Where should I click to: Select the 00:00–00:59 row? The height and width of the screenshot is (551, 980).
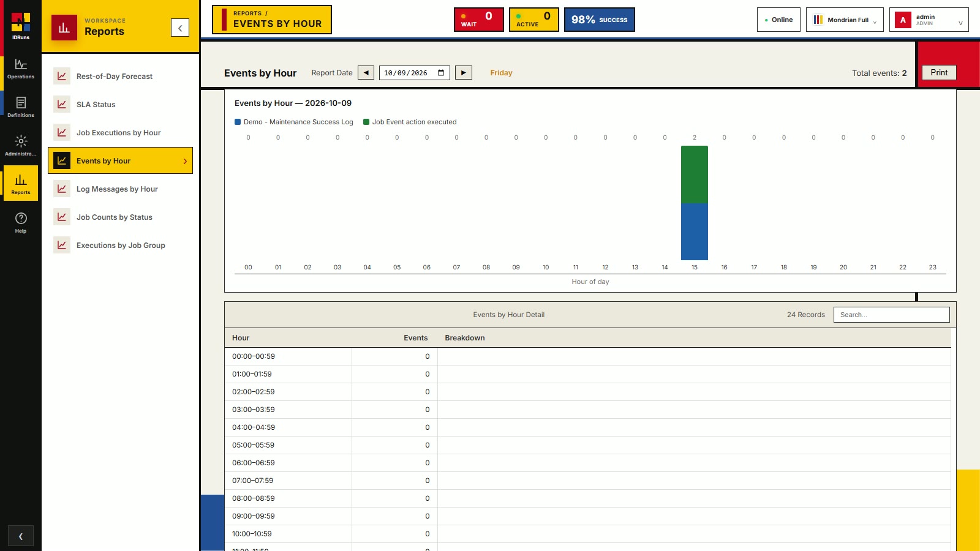587,356
